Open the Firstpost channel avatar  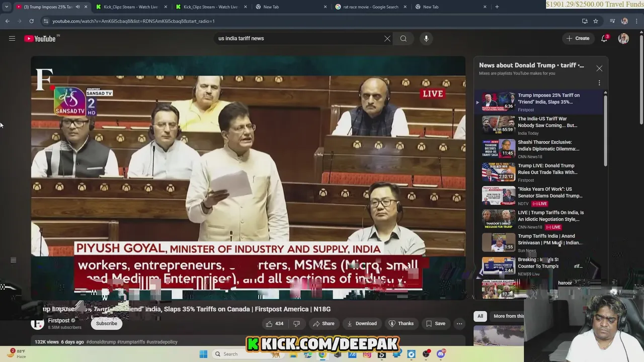coord(38,323)
